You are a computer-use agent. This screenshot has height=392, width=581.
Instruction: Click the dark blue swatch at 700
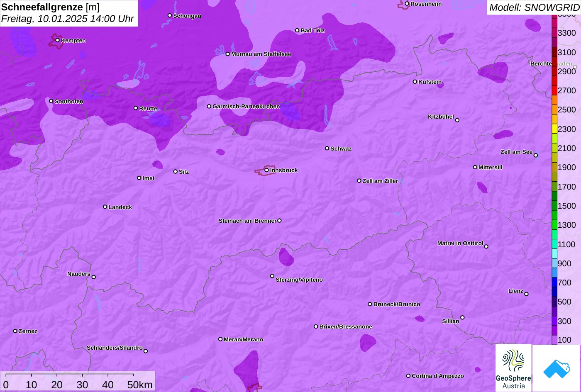554,282
